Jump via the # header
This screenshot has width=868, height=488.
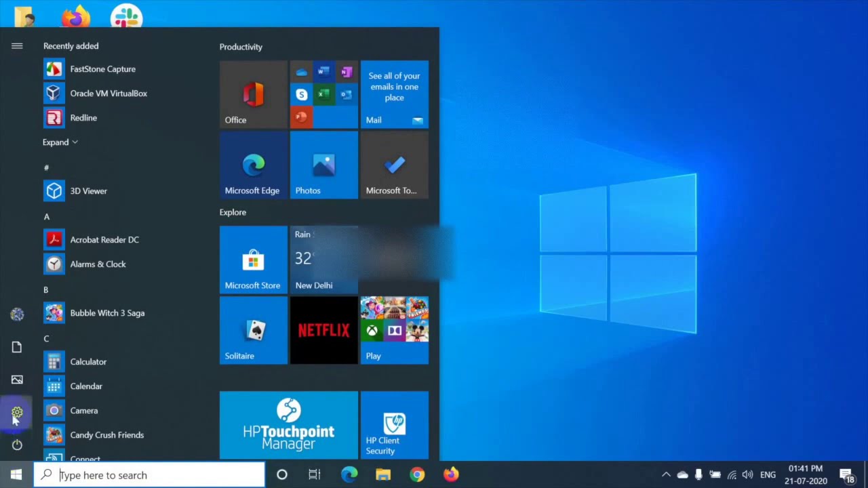click(46, 168)
